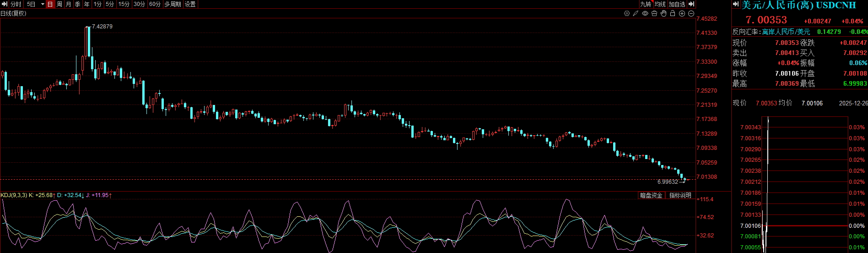
Task: Select the 60分 period
Action: pyautogui.click(x=155, y=4)
